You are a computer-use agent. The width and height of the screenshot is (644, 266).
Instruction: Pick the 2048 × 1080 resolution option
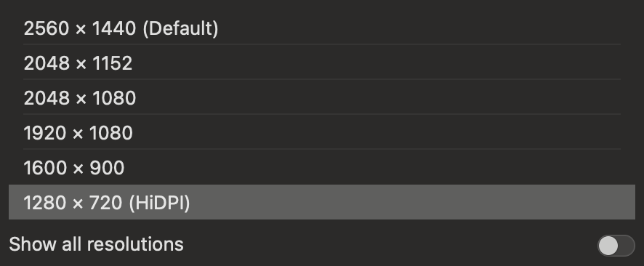pos(321,98)
